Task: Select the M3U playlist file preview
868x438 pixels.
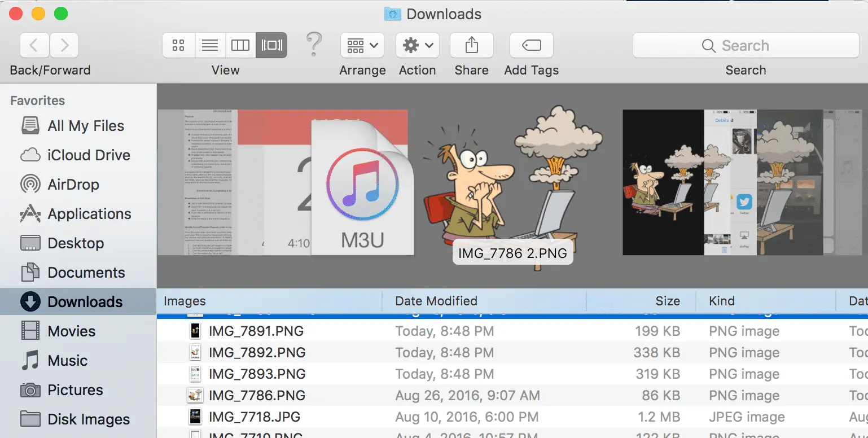Action: pos(362,189)
